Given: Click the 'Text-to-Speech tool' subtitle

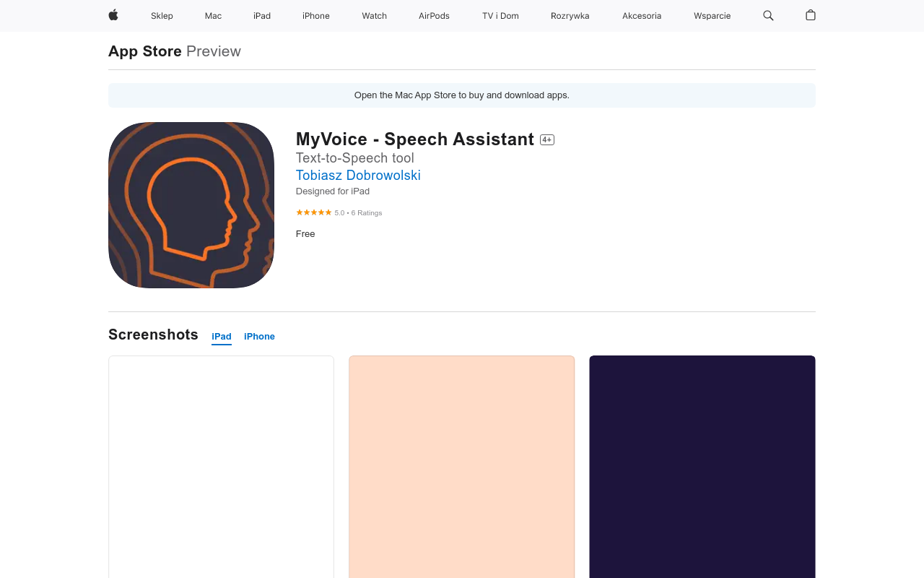Looking at the screenshot, I should (355, 158).
